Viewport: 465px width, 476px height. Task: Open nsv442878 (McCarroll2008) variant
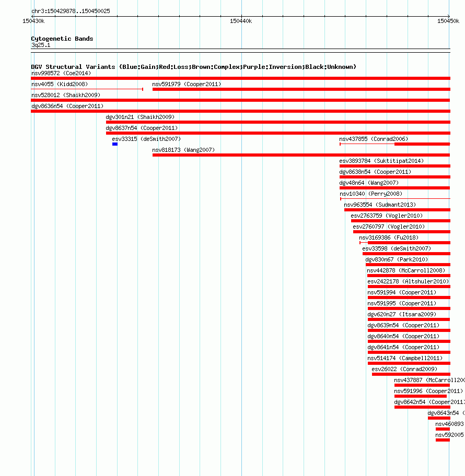406,270
